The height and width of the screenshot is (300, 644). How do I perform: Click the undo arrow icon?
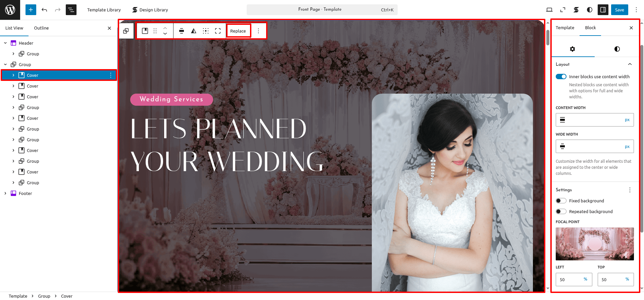pyautogui.click(x=44, y=10)
